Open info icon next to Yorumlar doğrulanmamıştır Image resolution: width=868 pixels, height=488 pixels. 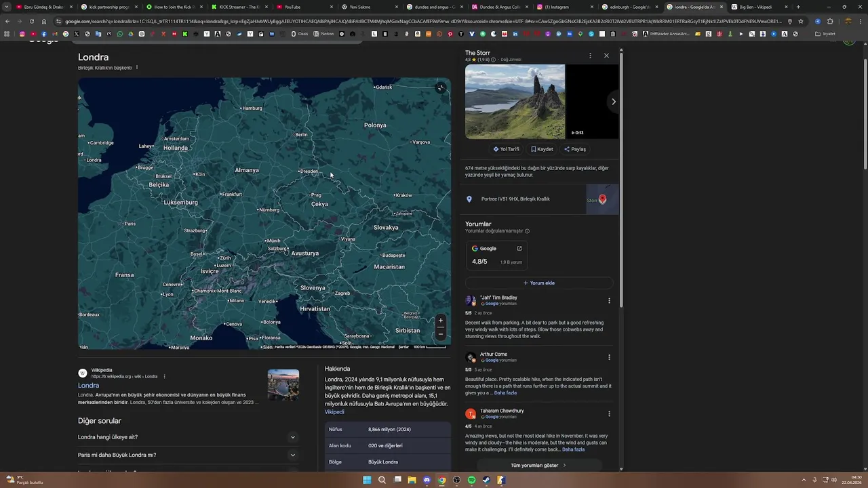tap(527, 231)
